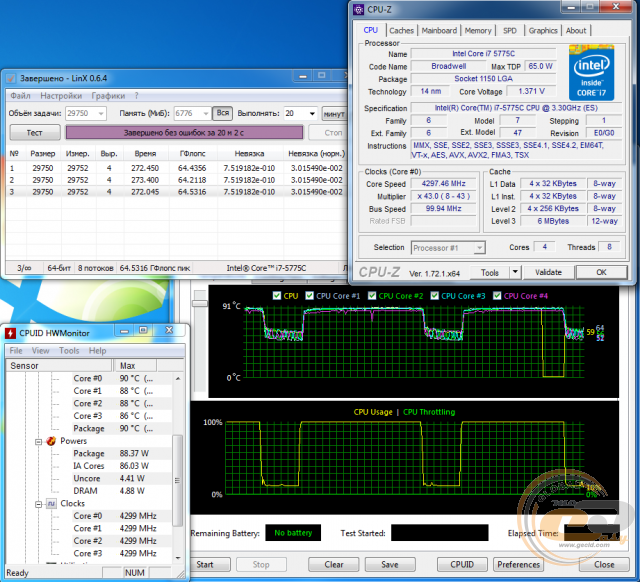Click the Close button in stability test
The image size is (640, 582).
(604, 564)
